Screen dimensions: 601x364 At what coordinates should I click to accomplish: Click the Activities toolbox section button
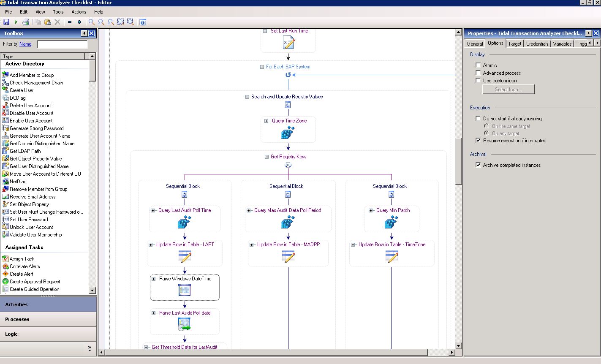(x=48, y=304)
